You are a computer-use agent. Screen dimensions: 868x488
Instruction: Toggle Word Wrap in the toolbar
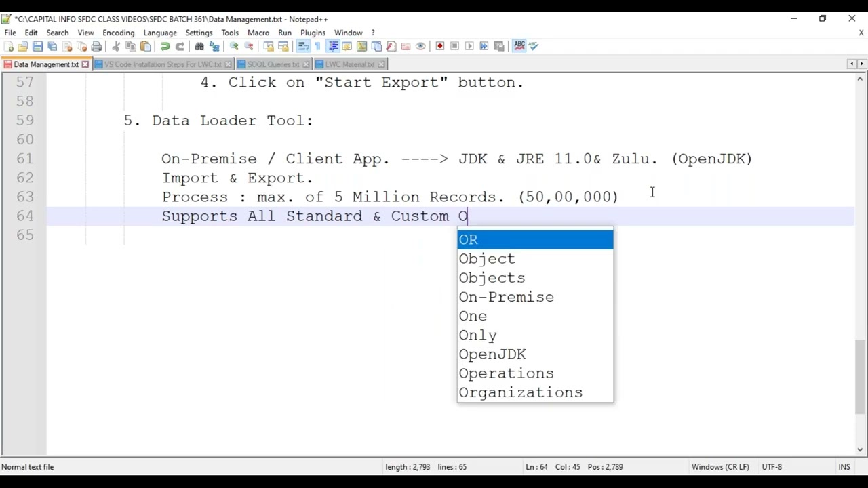click(303, 46)
